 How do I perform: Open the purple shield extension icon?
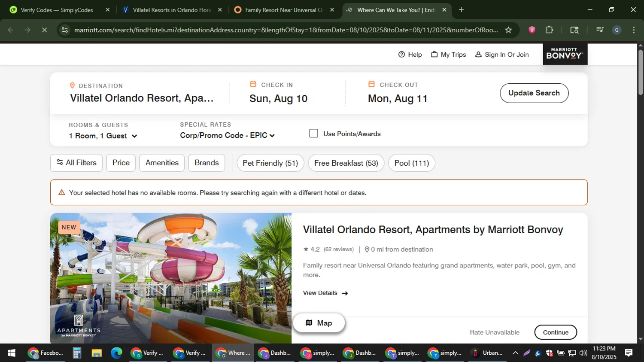[532, 30]
